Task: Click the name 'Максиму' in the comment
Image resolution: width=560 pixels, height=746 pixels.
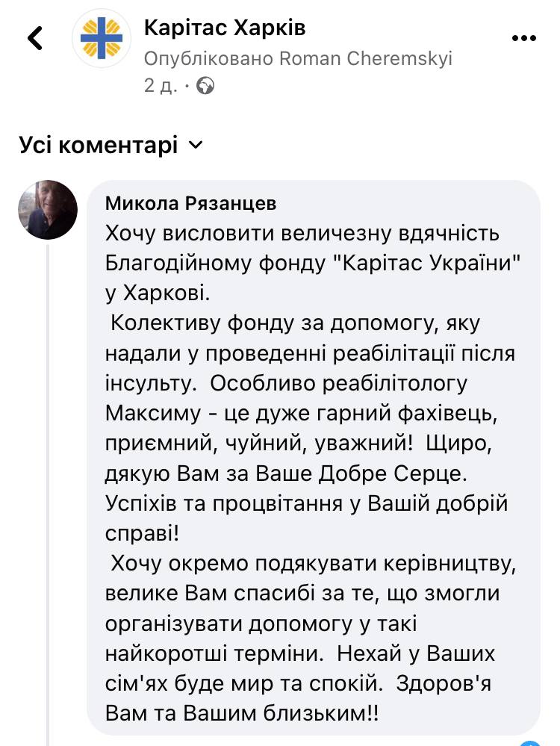Action: (x=153, y=413)
